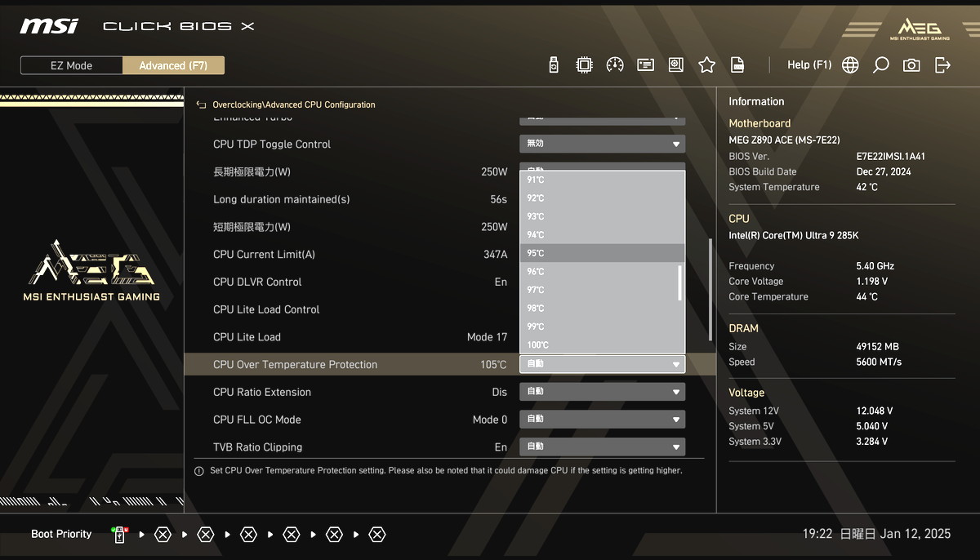Click the CPU Current Limit(A) label
The image size is (980, 560).
tap(264, 254)
